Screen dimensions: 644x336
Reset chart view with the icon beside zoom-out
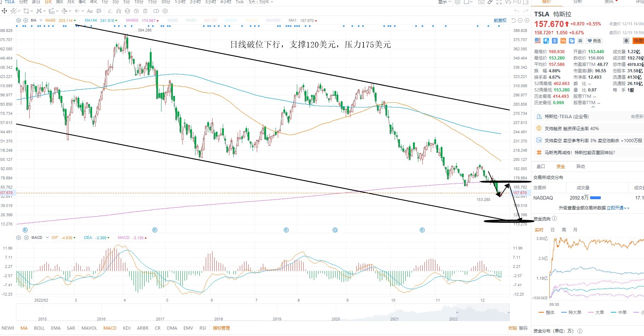point(514,21)
